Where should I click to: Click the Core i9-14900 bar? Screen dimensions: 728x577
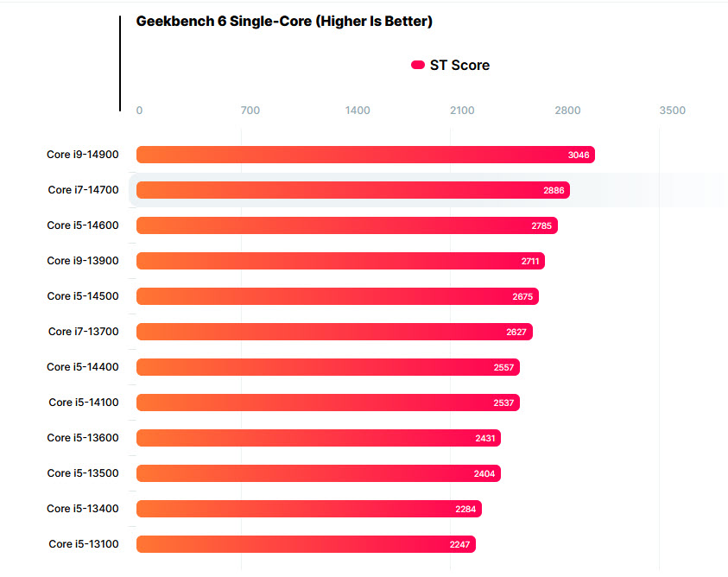(364, 155)
